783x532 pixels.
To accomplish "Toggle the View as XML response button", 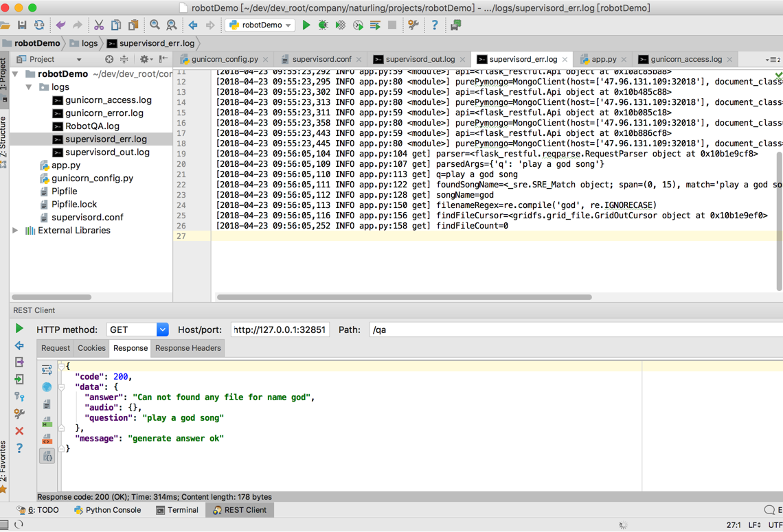I will (47, 439).
